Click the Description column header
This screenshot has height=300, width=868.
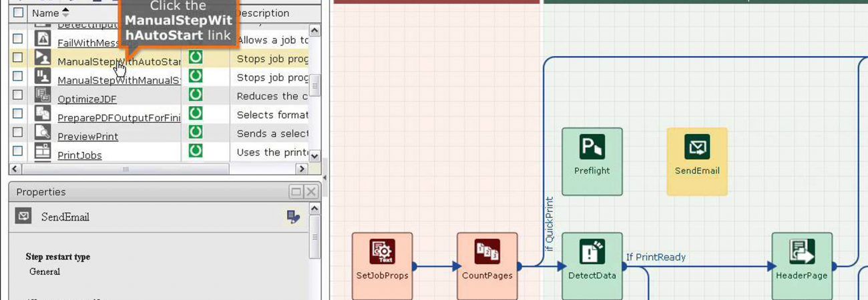(x=262, y=13)
